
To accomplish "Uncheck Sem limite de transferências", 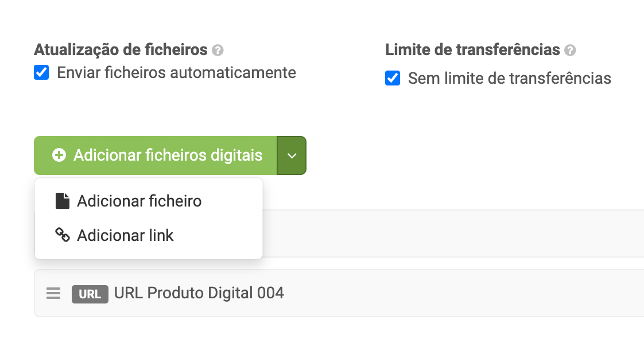I will [x=392, y=79].
